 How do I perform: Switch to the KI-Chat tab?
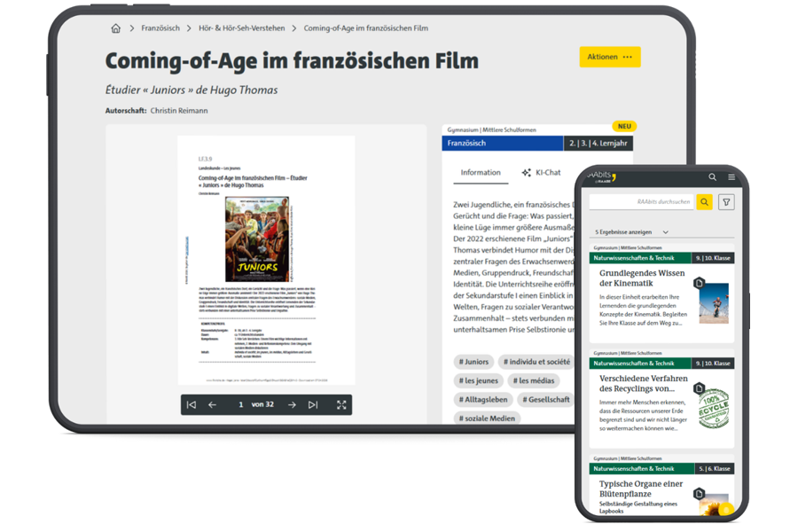(542, 173)
